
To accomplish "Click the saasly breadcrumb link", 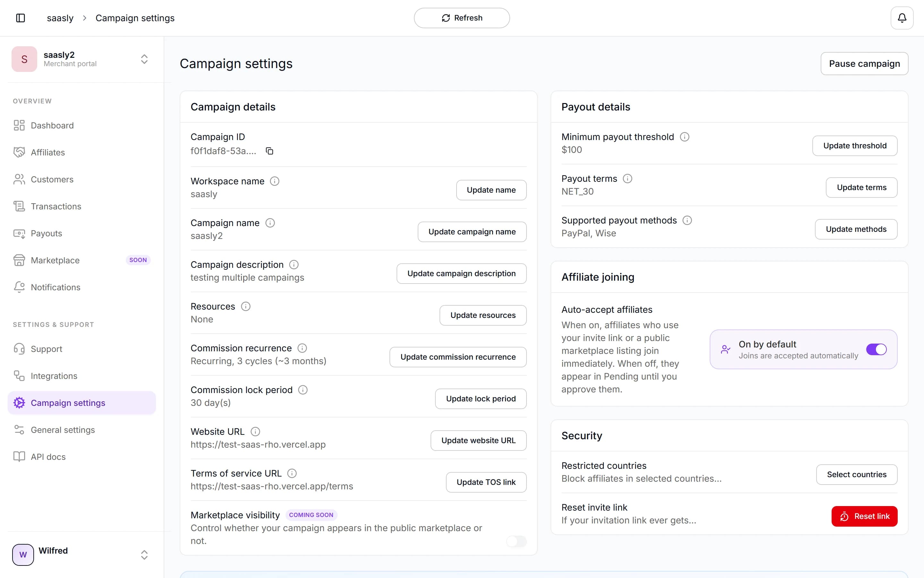I will [x=60, y=18].
